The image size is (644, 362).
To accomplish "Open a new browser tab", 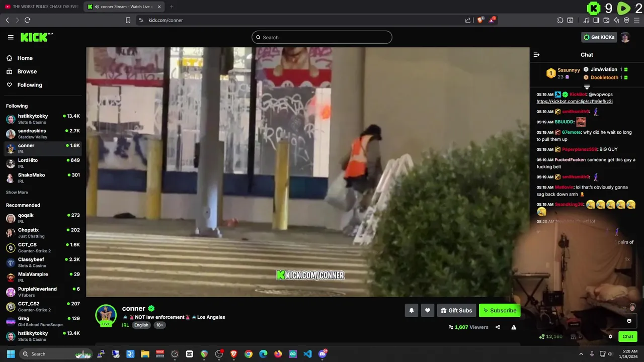I will click(x=172, y=7).
